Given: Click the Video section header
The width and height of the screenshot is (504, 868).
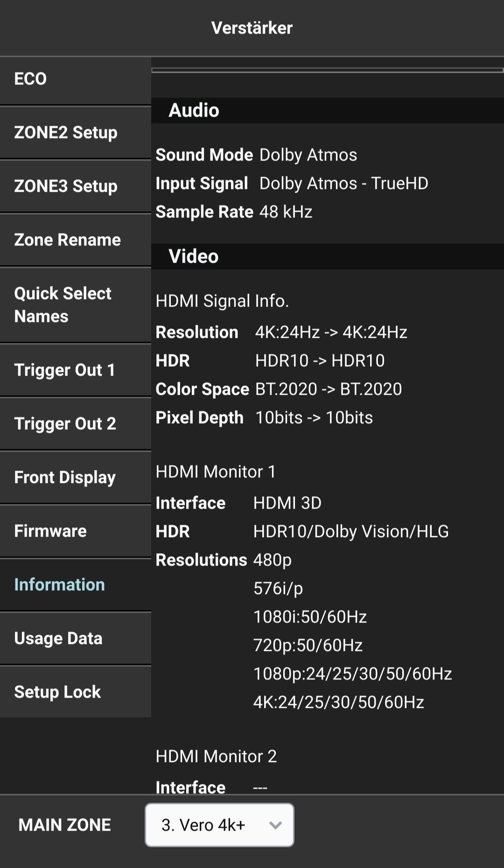Looking at the screenshot, I should pos(194,257).
